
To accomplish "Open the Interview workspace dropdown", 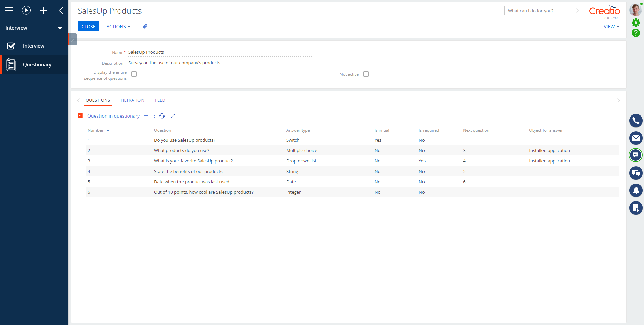I will [34, 28].
